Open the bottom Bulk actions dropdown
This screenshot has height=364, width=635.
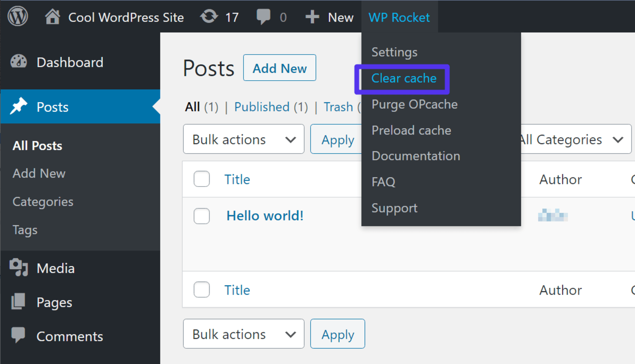243,334
